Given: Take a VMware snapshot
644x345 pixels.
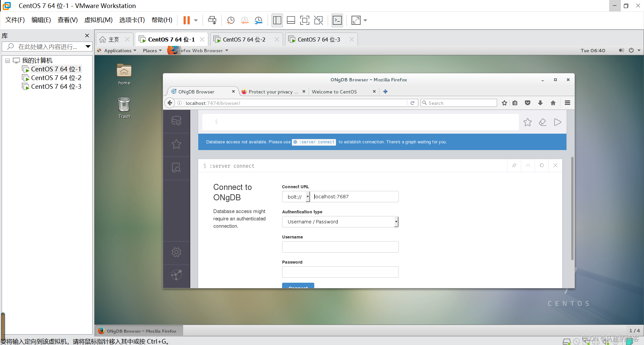Looking at the screenshot, I should click(231, 20).
